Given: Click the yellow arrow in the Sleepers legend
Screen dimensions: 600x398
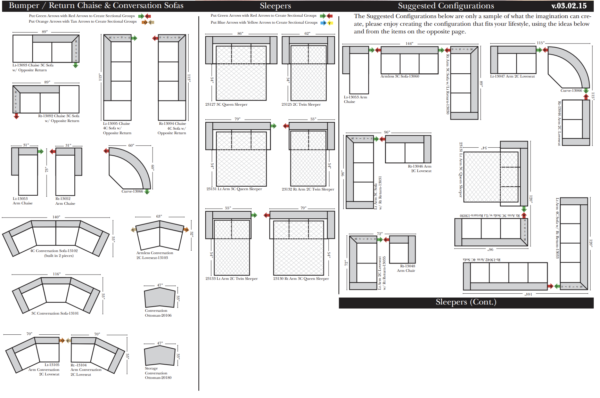Looking at the screenshot, I should (330, 23).
